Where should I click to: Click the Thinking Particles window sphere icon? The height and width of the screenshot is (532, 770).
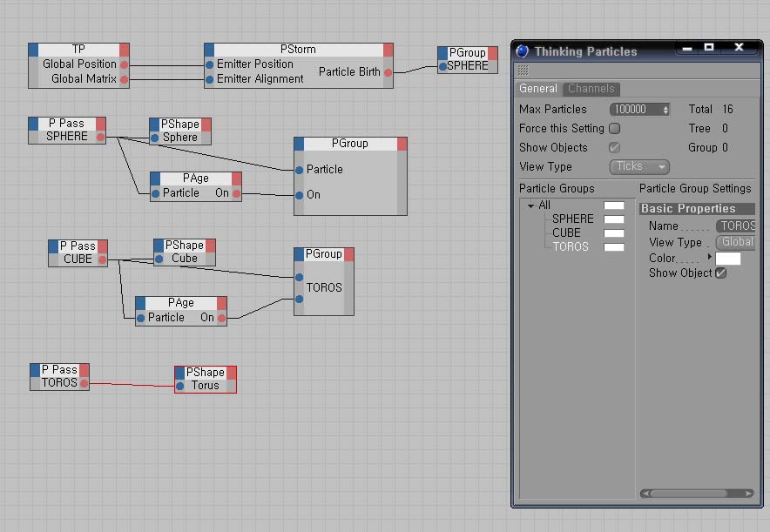tap(523, 51)
